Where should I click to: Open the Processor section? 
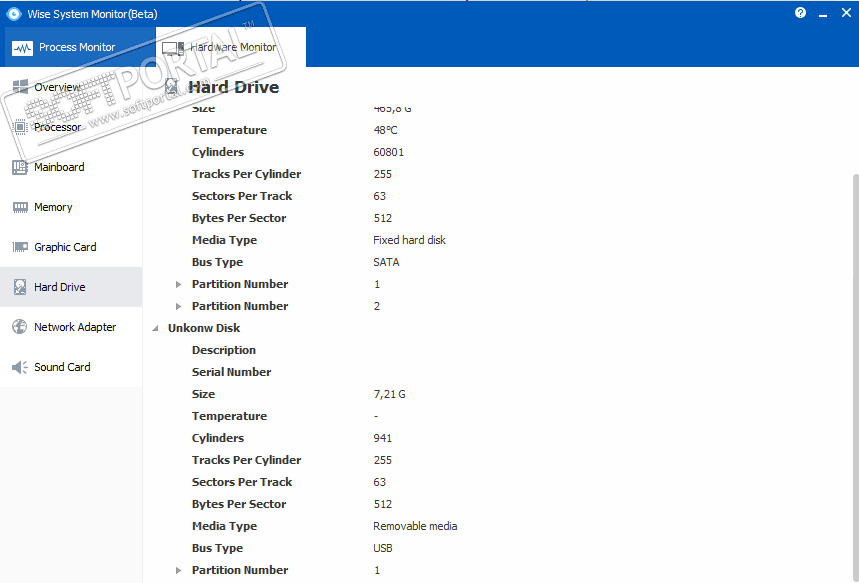point(71,127)
